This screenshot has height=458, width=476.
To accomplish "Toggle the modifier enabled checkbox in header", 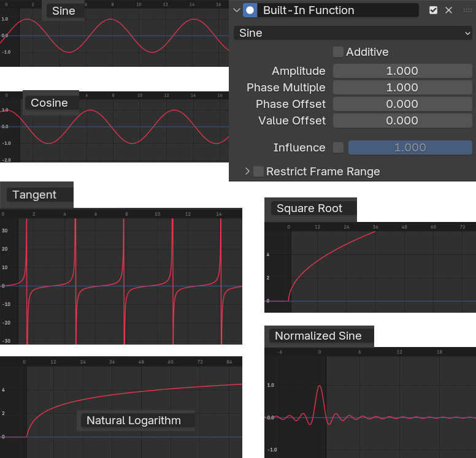I will tap(433, 10).
